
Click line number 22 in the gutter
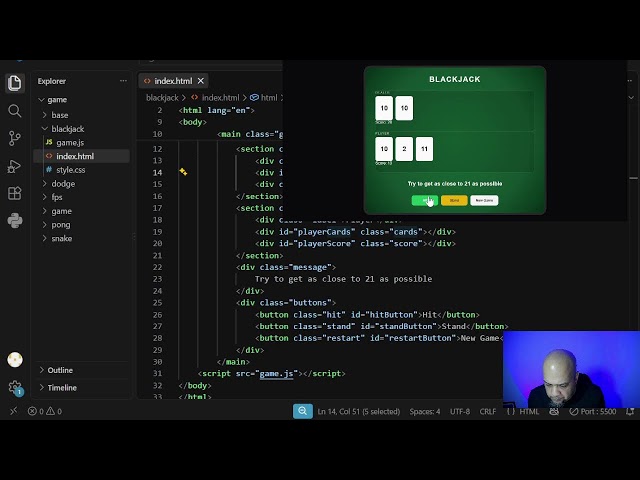click(x=157, y=267)
